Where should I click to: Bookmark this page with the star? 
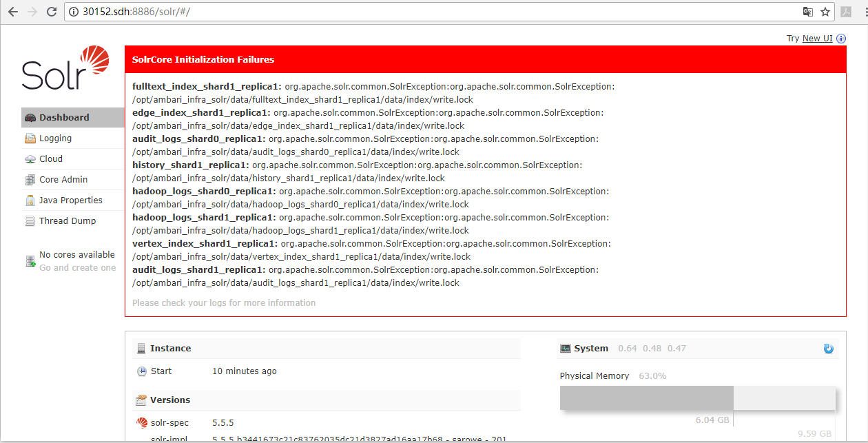825,12
